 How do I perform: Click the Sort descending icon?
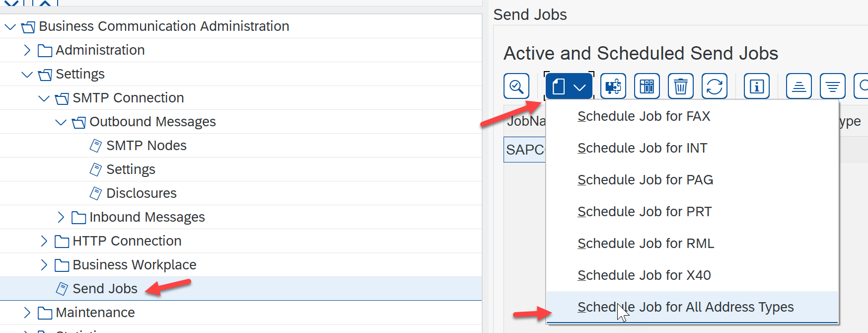pos(833,86)
